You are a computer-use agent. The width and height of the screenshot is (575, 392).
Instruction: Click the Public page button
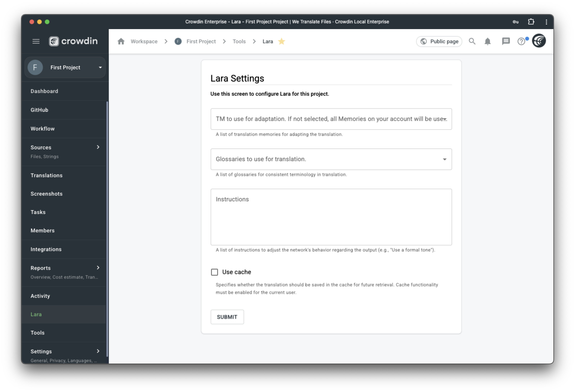click(439, 41)
